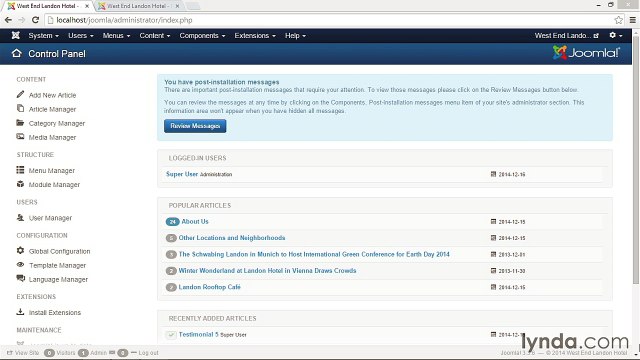Open the Schwabing Landon in Munich article
640x360 pixels.
(314, 254)
